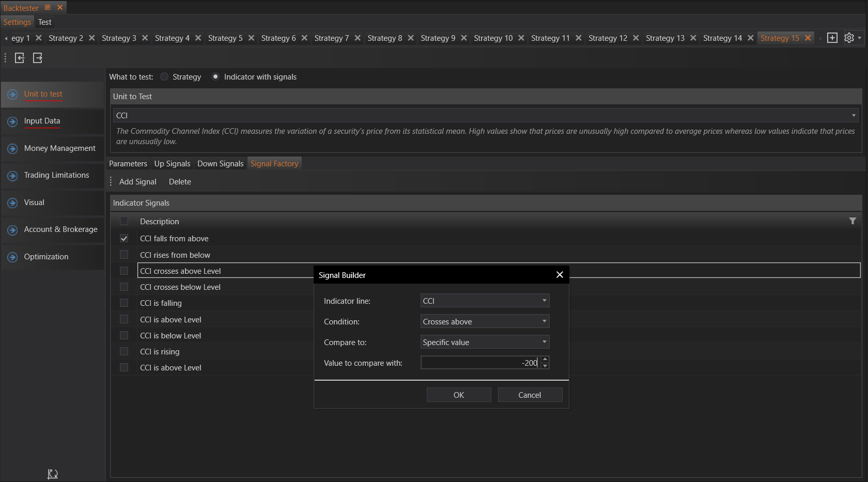Open the Unit to Test CCI dropdown

coord(485,115)
